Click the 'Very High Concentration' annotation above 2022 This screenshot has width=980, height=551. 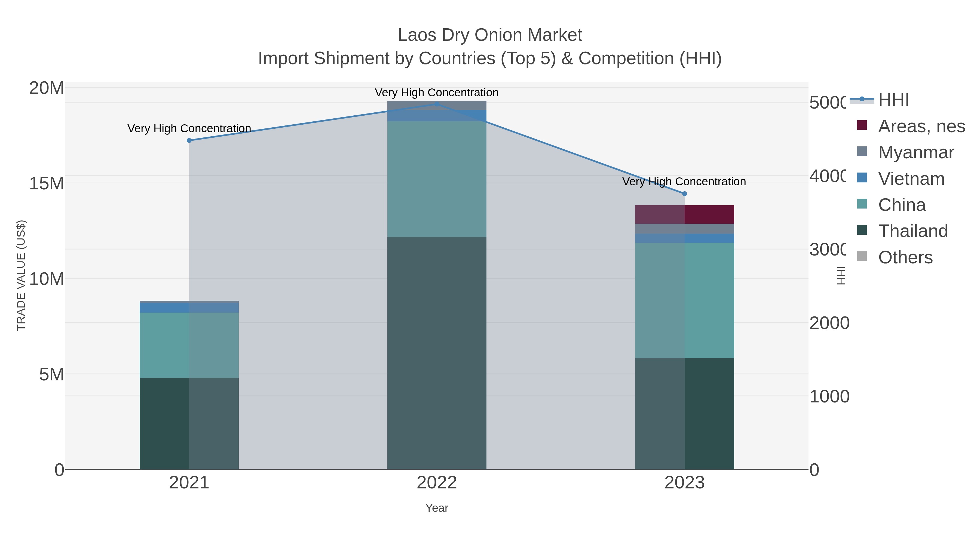437,93
